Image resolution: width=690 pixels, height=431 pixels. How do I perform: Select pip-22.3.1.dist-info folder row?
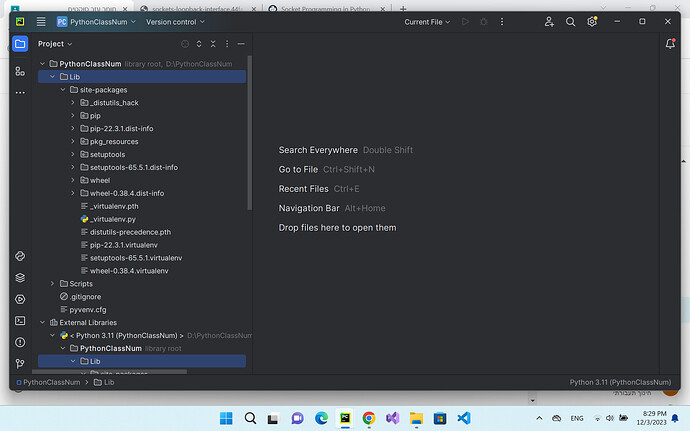coord(142,129)
